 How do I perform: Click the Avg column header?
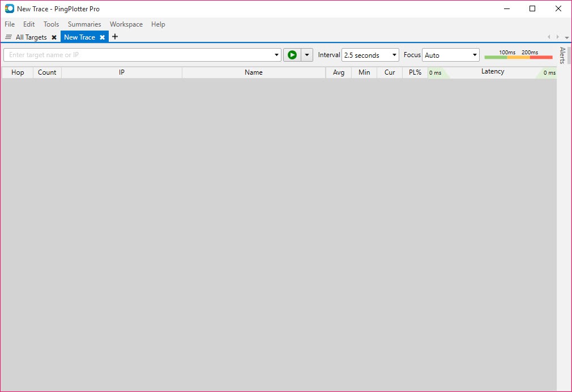pyautogui.click(x=339, y=72)
